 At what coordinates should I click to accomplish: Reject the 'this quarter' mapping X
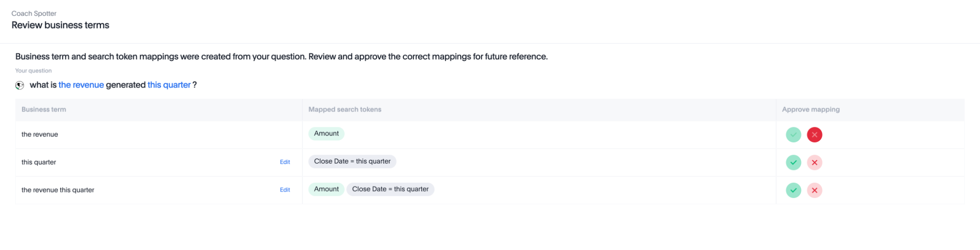814,163
